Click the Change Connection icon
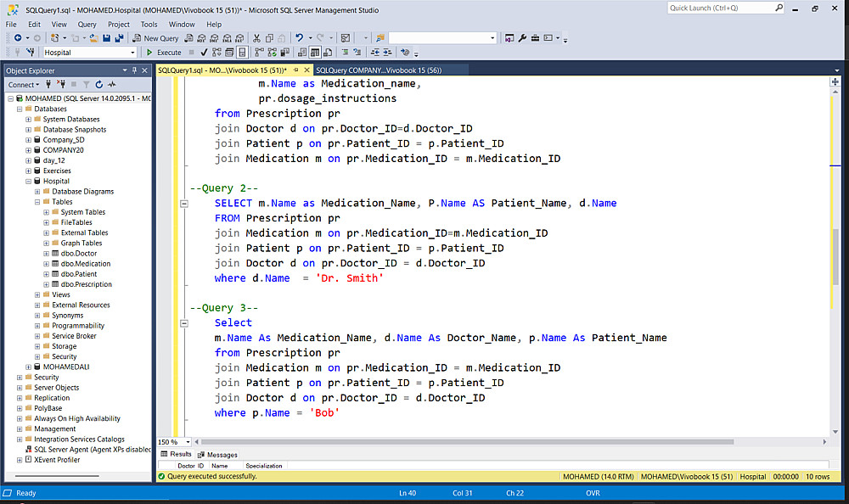Image resolution: width=849 pixels, height=504 pixels. [x=31, y=52]
